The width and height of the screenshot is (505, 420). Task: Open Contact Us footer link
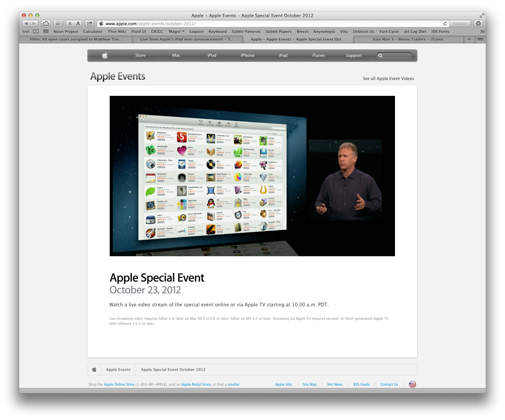[389, 384]
